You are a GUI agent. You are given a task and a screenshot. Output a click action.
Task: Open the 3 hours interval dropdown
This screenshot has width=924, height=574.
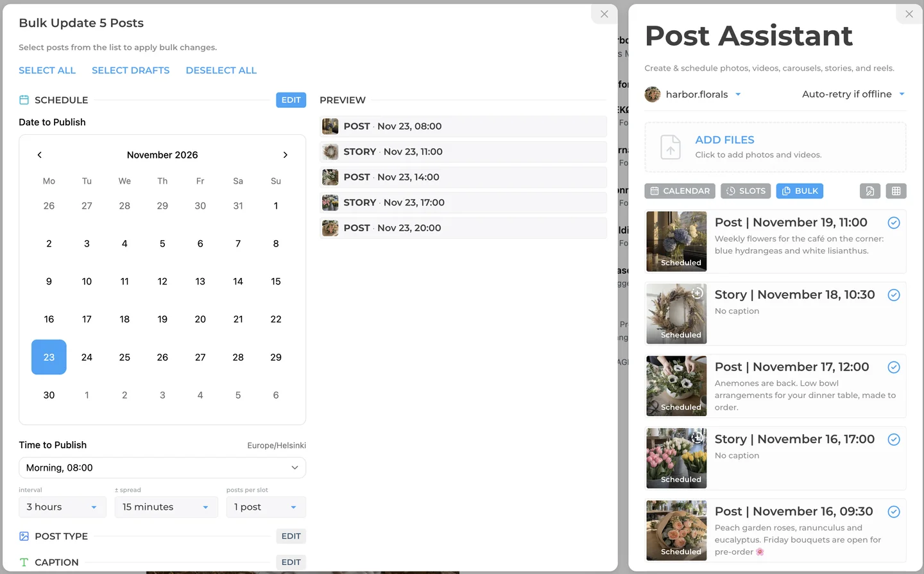click(62, 507)
